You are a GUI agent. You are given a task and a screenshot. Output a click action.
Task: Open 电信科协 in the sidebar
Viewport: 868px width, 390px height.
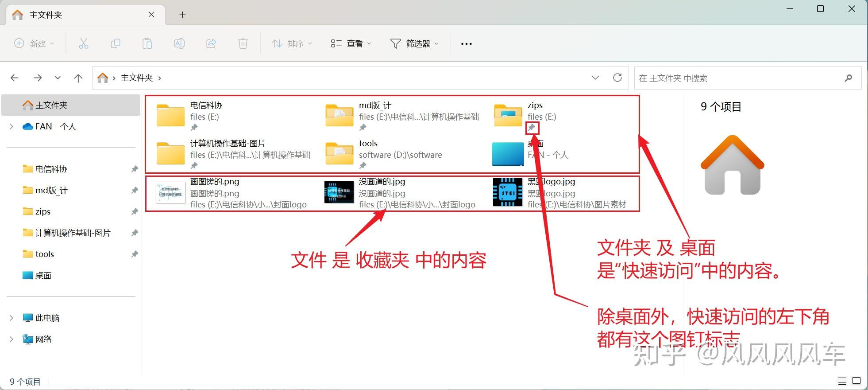click(x=45, y=169)
